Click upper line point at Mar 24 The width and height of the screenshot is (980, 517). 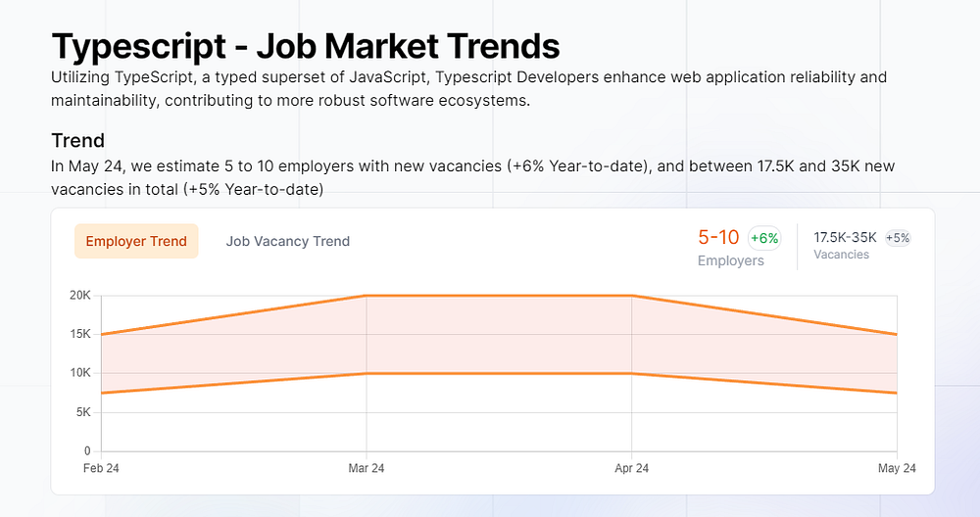[367, 296]
